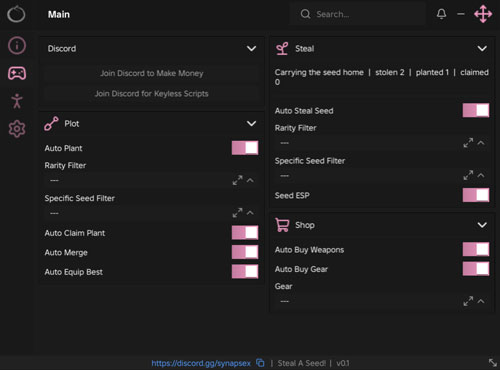The height and width of the screenshot is (370, 500).
Task: Click the Plot section heading text
Action: [72, 124]
